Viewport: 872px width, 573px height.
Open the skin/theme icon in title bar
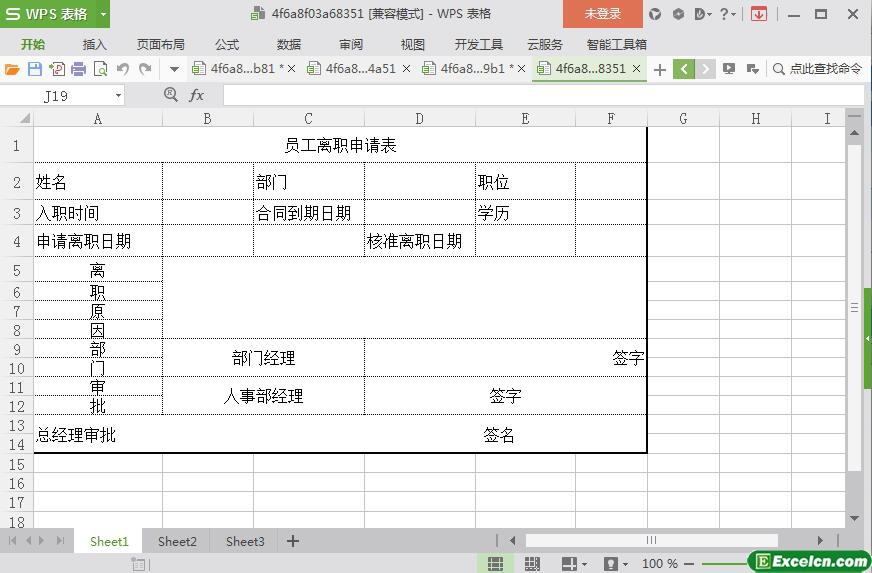[x=655, y=14]
